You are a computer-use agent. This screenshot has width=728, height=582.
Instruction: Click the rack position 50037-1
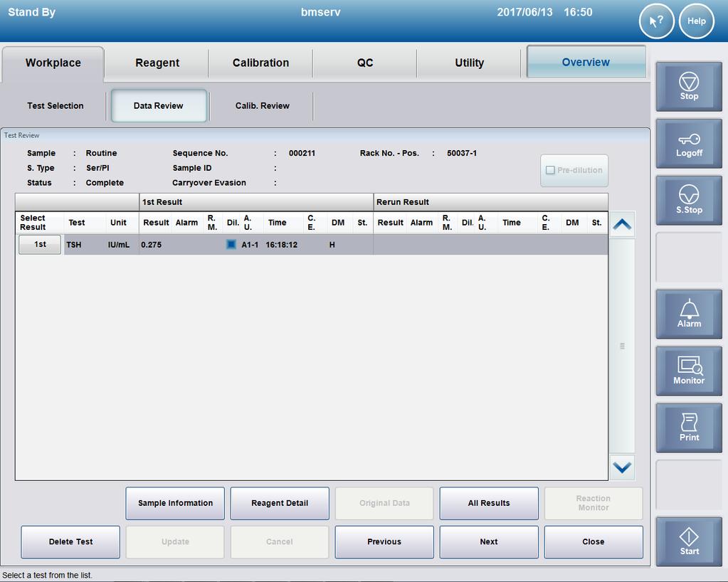coord(462,153)
